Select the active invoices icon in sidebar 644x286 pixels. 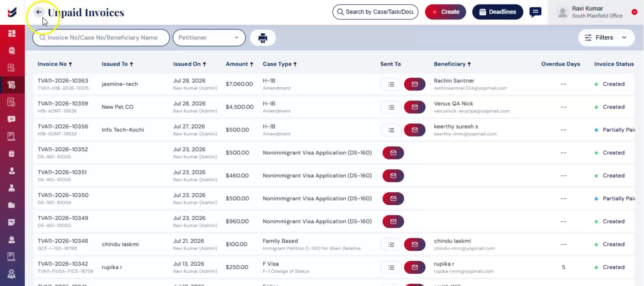click(x=12, y=85)
